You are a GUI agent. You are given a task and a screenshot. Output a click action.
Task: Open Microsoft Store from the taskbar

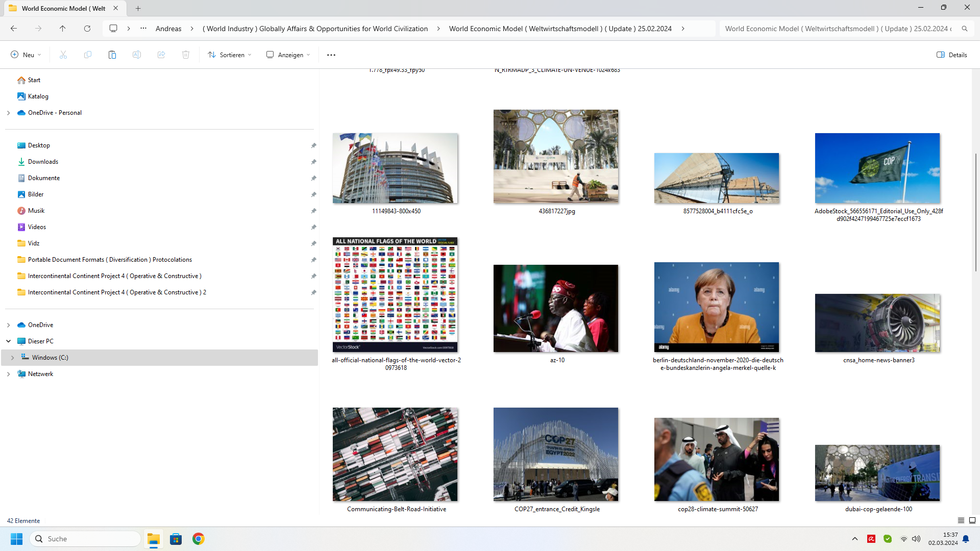click(x=176, y=539)
